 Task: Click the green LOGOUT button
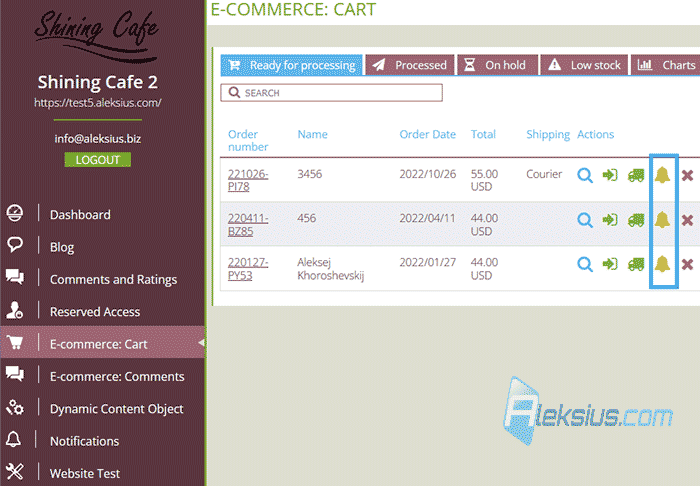98,160
